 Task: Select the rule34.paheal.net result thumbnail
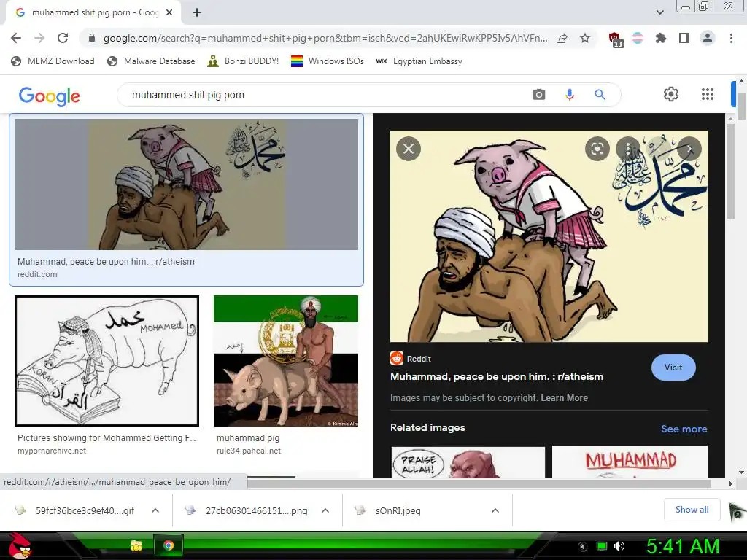(x=286, y=360)
